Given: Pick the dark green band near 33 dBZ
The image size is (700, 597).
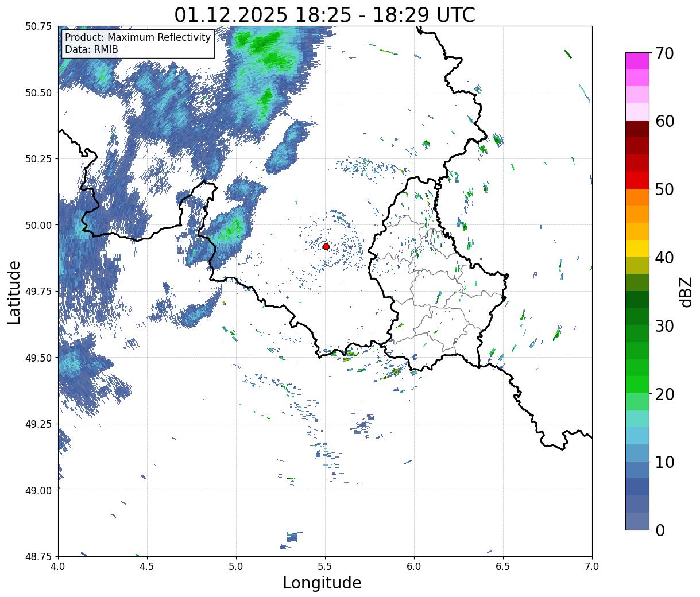Looking at the screenshot, I should (637, 299).
